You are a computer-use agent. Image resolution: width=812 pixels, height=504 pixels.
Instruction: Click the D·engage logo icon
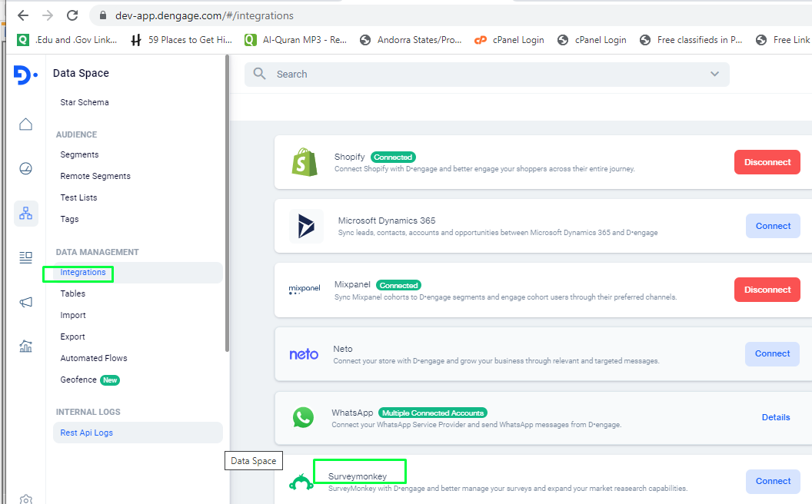[25, 75]
